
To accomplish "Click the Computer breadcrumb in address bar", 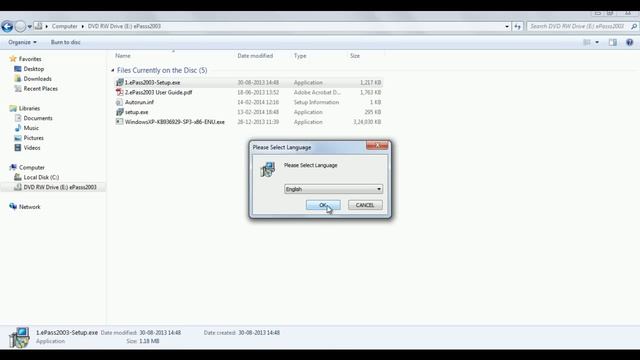I will [x=64, y=26].
